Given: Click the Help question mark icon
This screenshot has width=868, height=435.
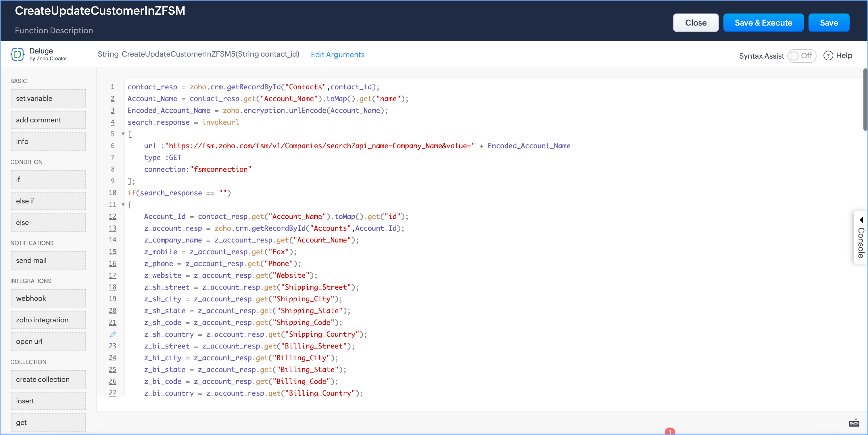Looking at the screenshot, I should click(x=828, y=56).
